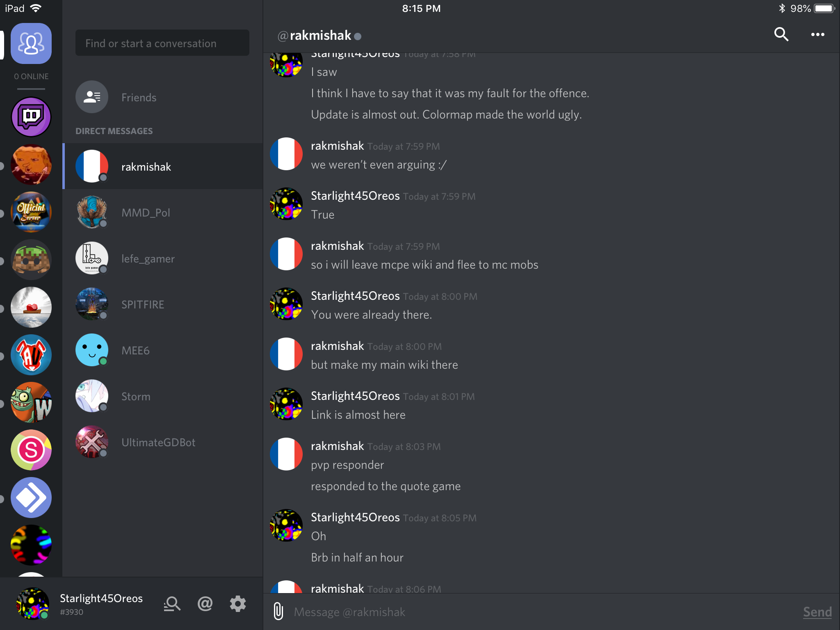The height and width of the screenshot is (630, 840).
Task: Click the Twitch app icon in dock
Action: [x=31, y=116]
